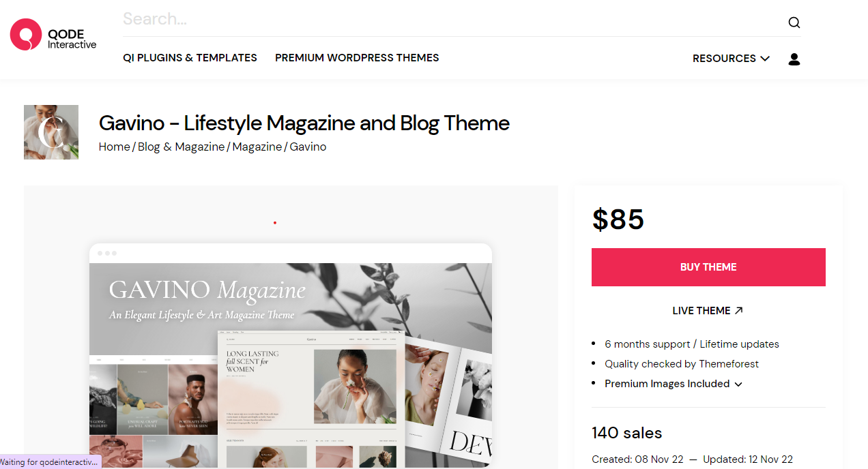Click the Resources chevron arrow
868x469 pixels.
point(765,59)
